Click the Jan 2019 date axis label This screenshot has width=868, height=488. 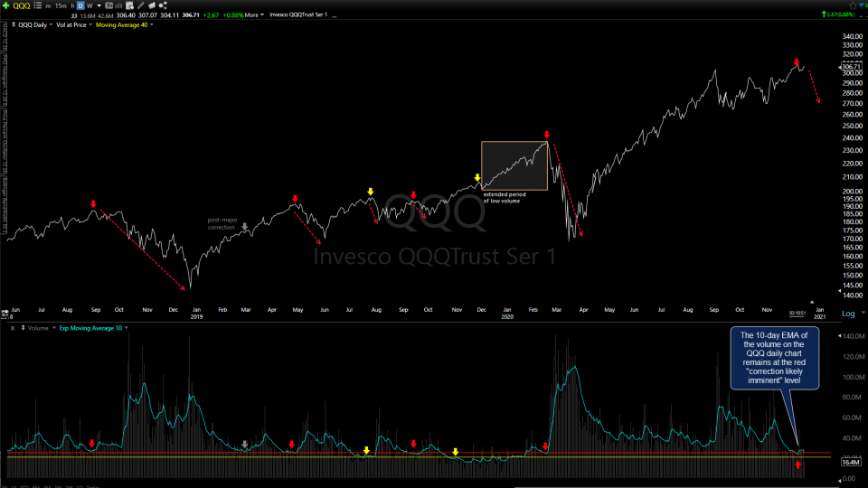click(196, 314)
